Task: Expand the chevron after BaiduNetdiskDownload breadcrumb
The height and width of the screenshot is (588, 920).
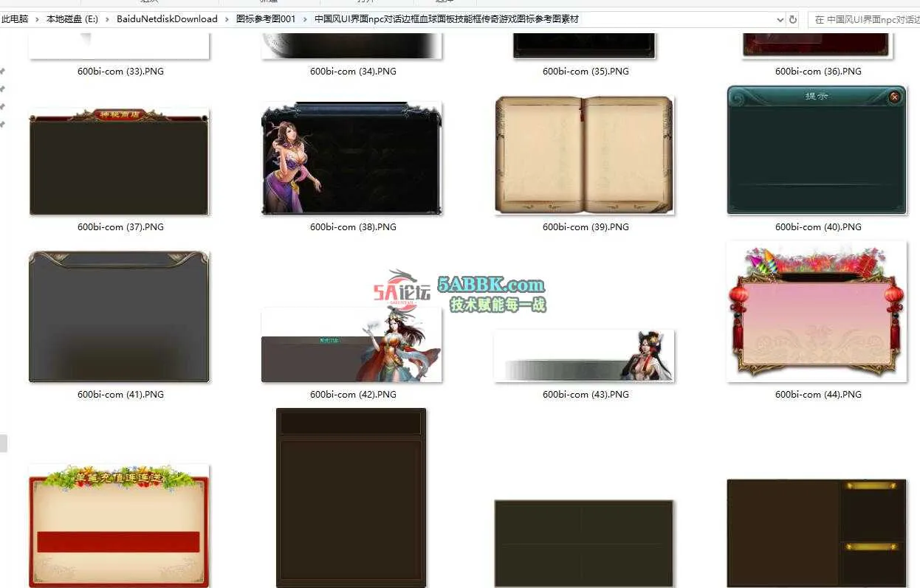Action: click(227, 19)
